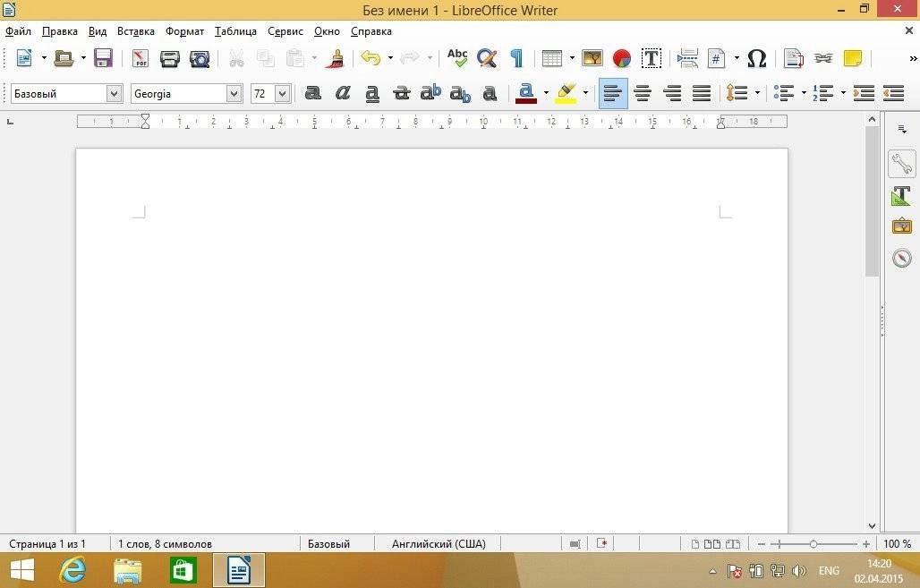Click page style Базовый in status bar
Viewport: 920px width, 588px height.
coord(328,544)
